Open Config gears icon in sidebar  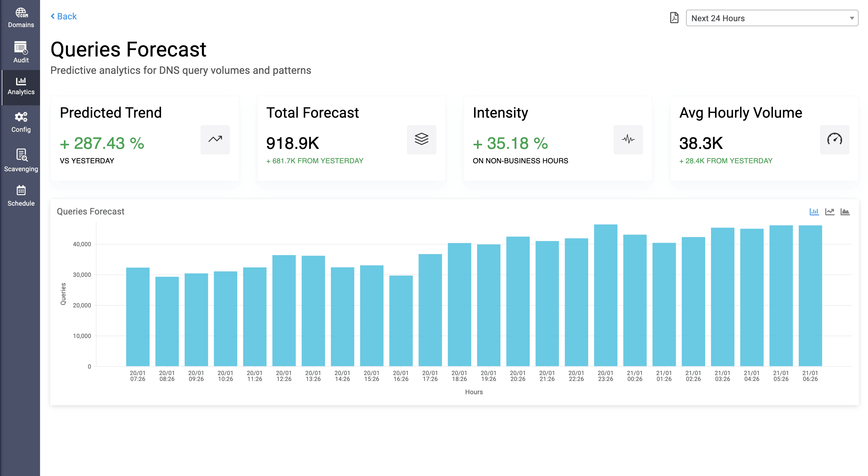pyautogui.click(x=21, y=117)
